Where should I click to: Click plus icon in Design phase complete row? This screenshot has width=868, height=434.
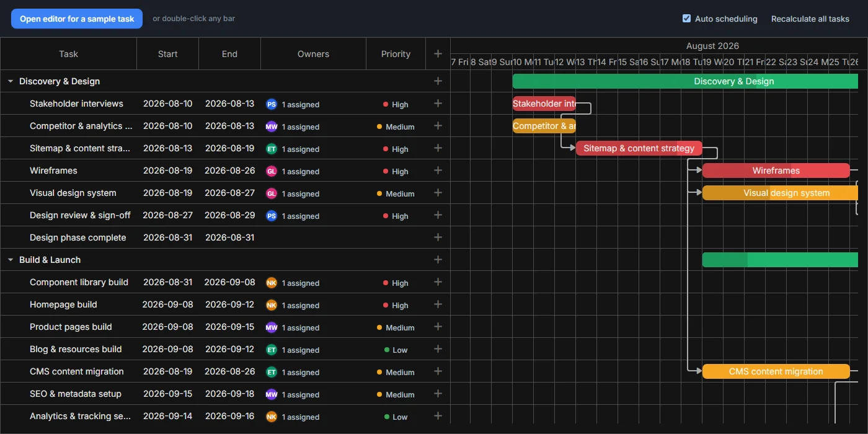438,237
